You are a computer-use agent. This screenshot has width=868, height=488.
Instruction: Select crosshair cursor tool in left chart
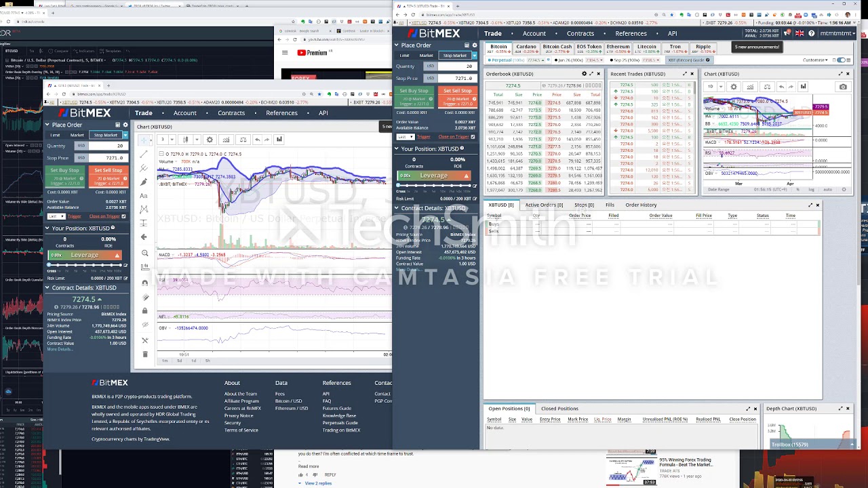pos(144,140)
